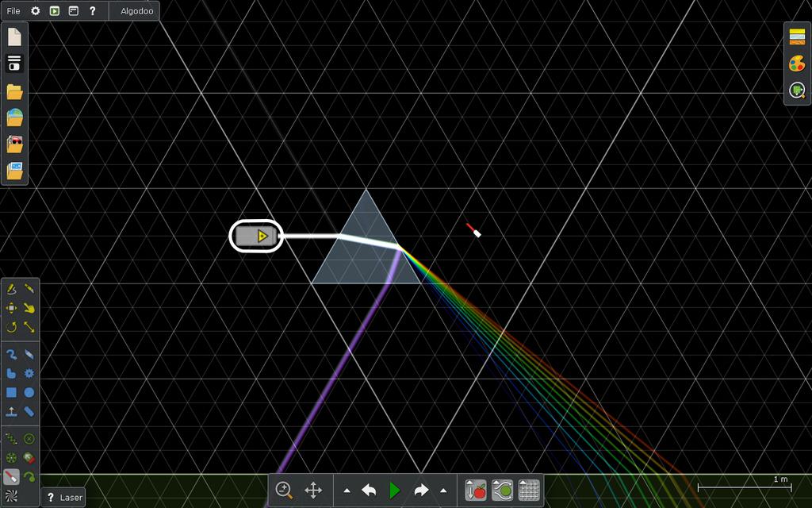812x508 pixels.
Task: Toggle the grid button
Action: tap(529, 490)
